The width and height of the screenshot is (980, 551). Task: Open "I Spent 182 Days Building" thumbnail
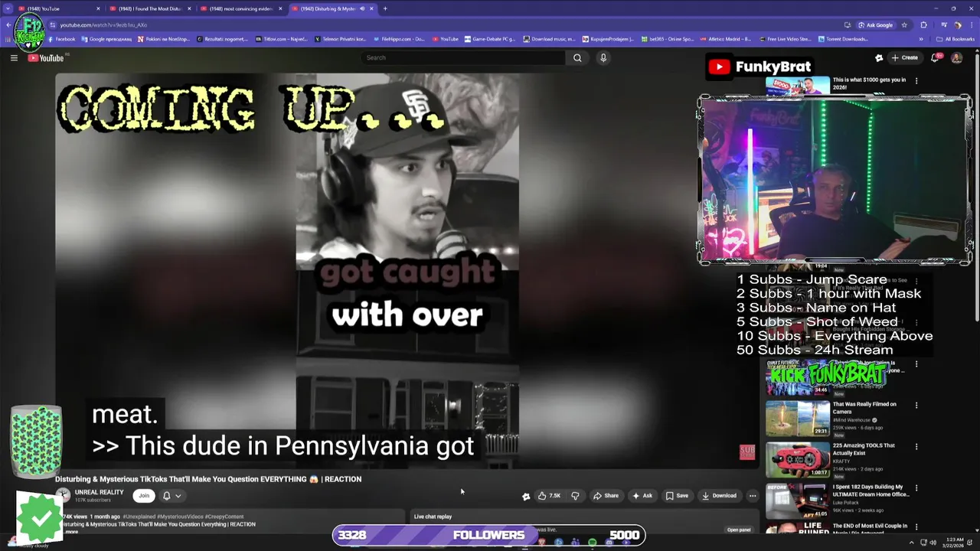(798, 500)
